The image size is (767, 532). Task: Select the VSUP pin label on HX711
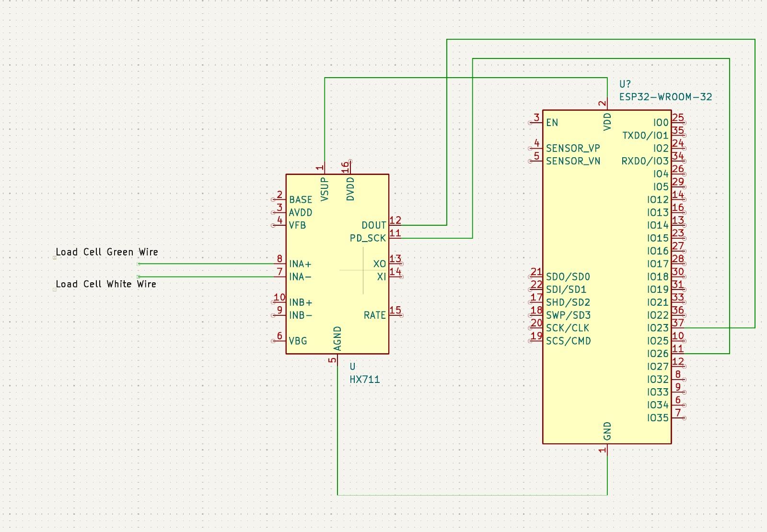(x=325, y=189)
